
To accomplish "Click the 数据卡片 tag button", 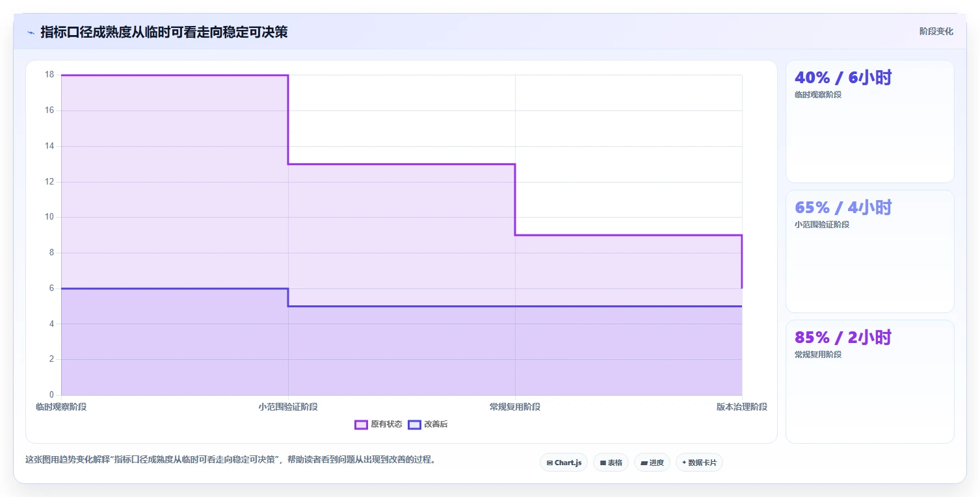I will tap(699, 463).
